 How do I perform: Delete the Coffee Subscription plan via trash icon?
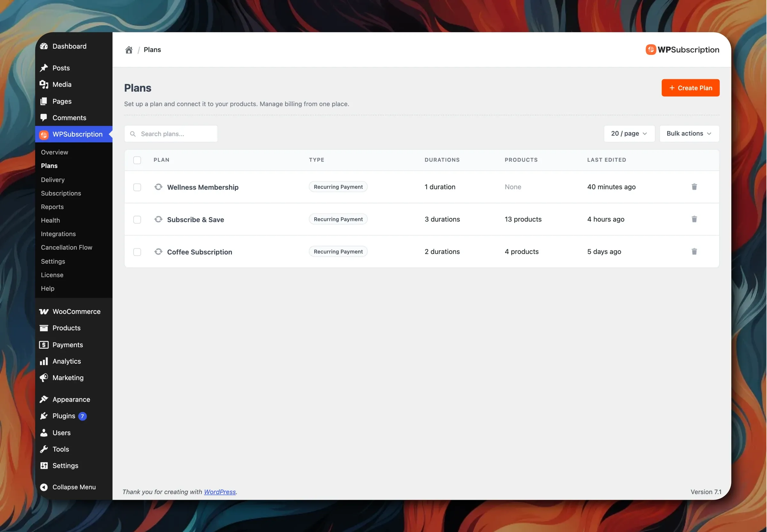[694, 251]
